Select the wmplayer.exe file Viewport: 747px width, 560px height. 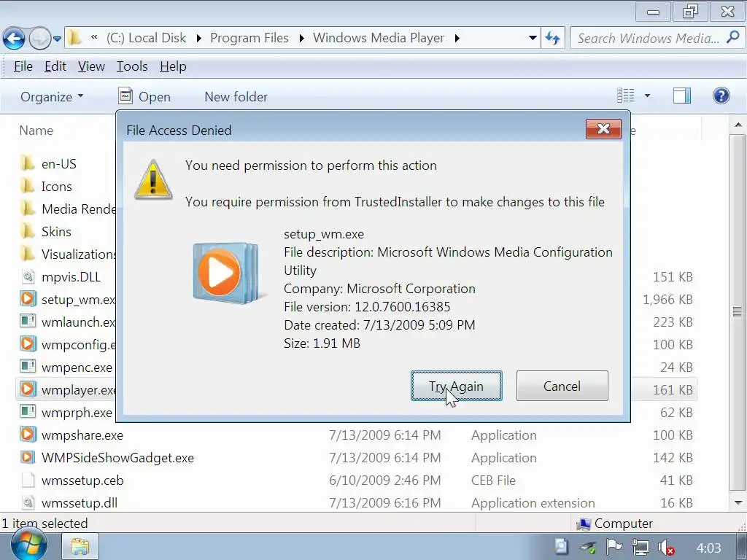pyautogui.click(x=68, y=390)
